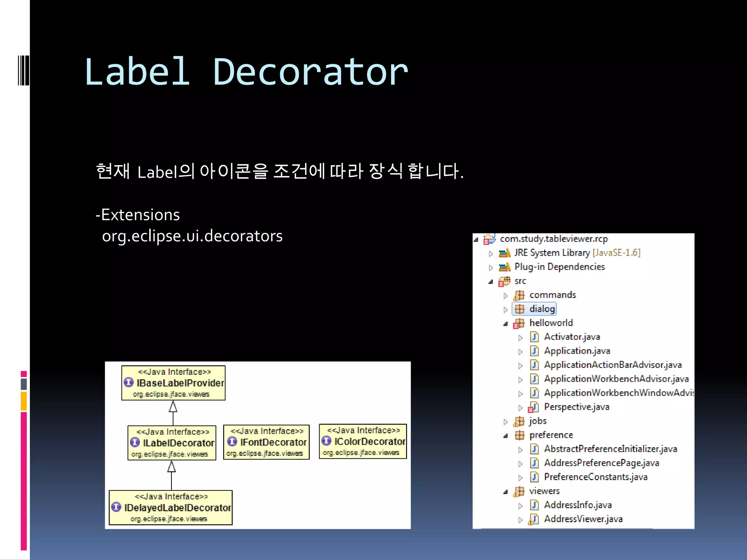
Task: Click the Activator.java file icon
Action: click(x=534, y=337)
